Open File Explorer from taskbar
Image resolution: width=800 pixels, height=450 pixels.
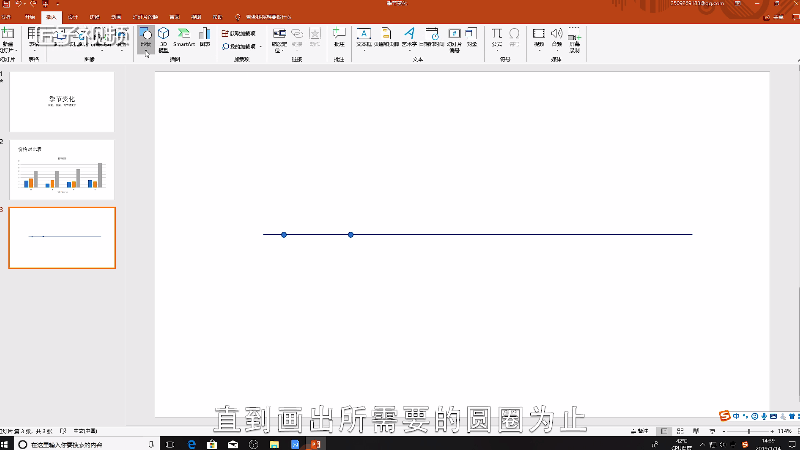pyautogui.click(x=274, y=444)
